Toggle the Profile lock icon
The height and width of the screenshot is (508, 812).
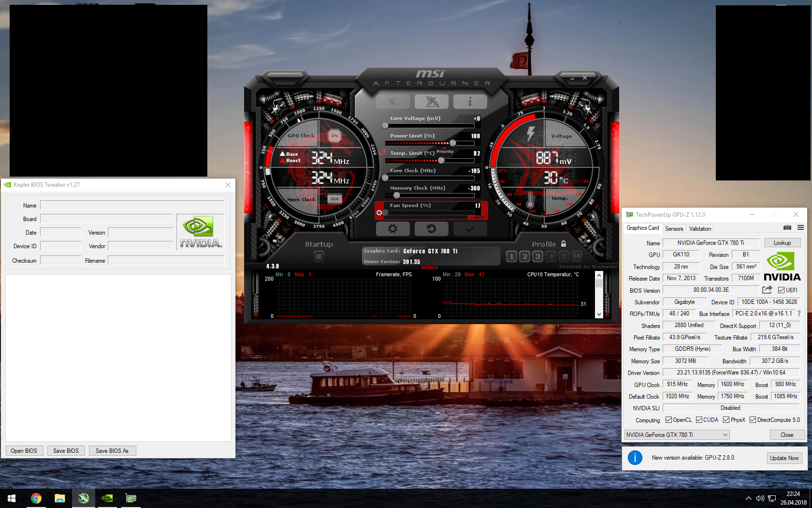point(564,244)
